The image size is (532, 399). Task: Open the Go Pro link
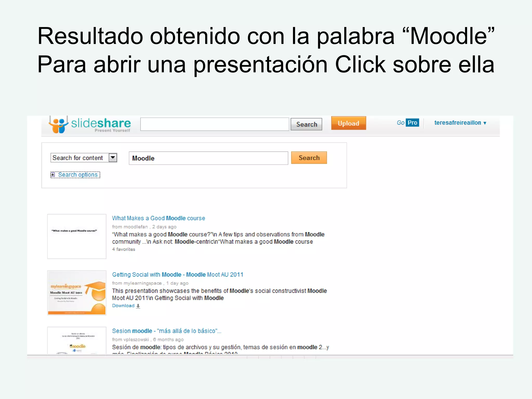click(408, 123)
